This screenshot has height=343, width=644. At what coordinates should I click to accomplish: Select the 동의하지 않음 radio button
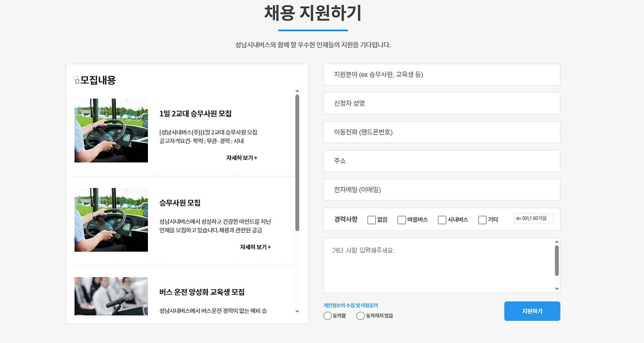pyautogui.click(x=360, y=316)
